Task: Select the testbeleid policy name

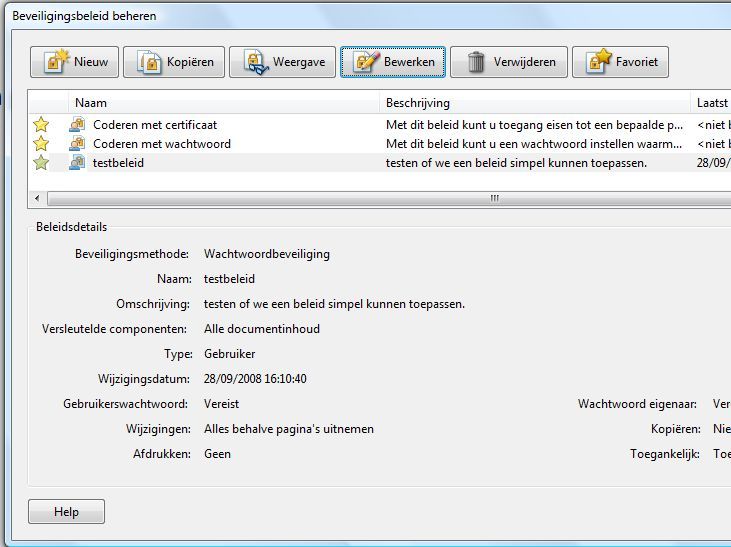Action: pos(118,163)
